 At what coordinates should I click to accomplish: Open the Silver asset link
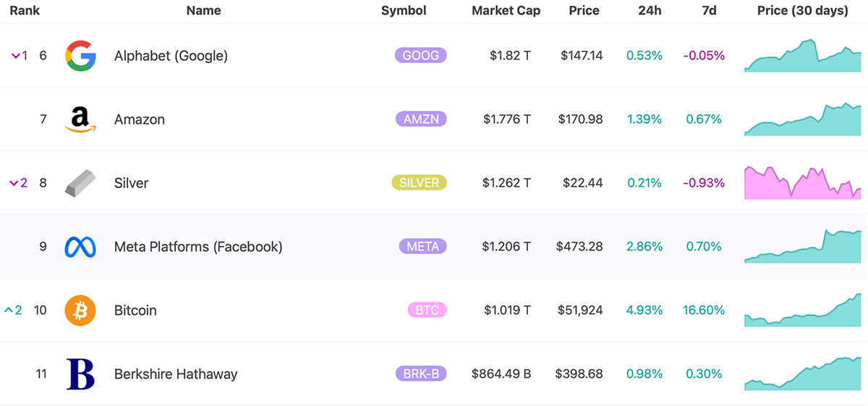(131, 183)
